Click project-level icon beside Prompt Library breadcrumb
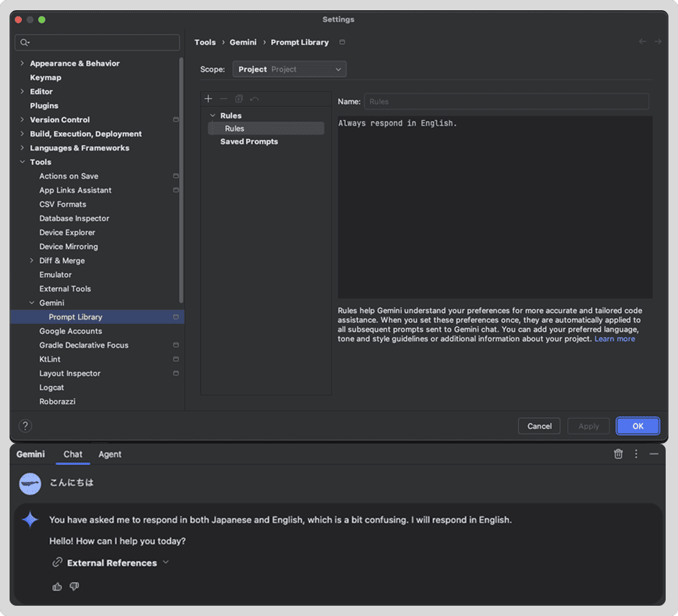Viewport: 678px width, 616px height. coord(342,42)
